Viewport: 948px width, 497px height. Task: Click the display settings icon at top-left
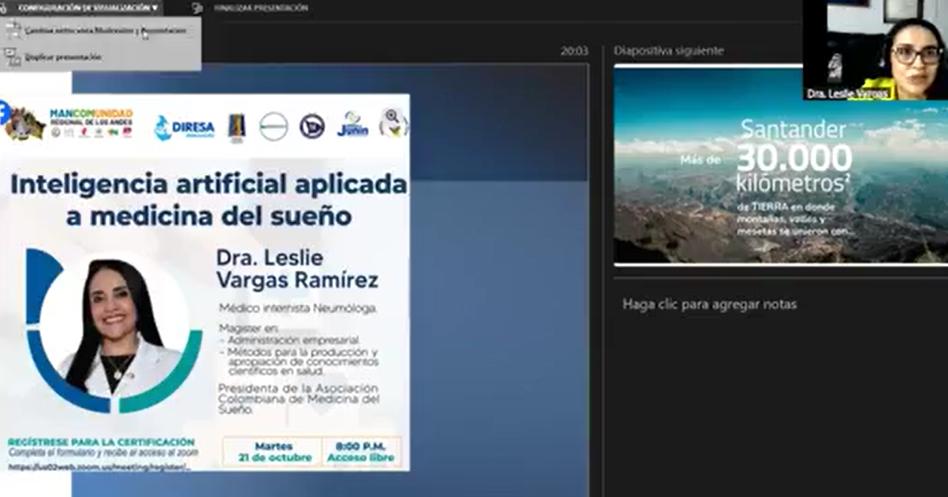[x=5, y=7]
